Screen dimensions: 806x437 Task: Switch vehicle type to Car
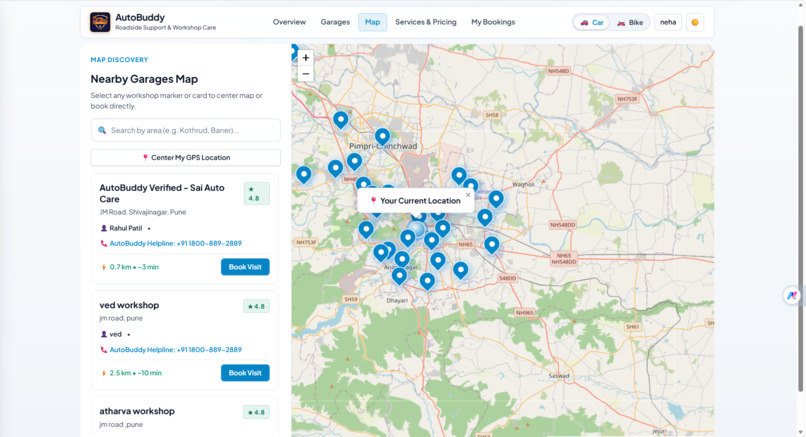592,23
